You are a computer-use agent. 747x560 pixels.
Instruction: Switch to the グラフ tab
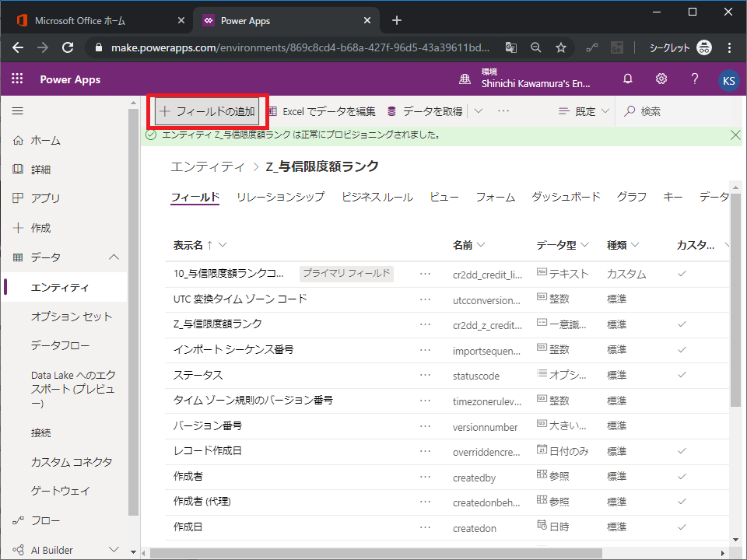click(632, 197)
